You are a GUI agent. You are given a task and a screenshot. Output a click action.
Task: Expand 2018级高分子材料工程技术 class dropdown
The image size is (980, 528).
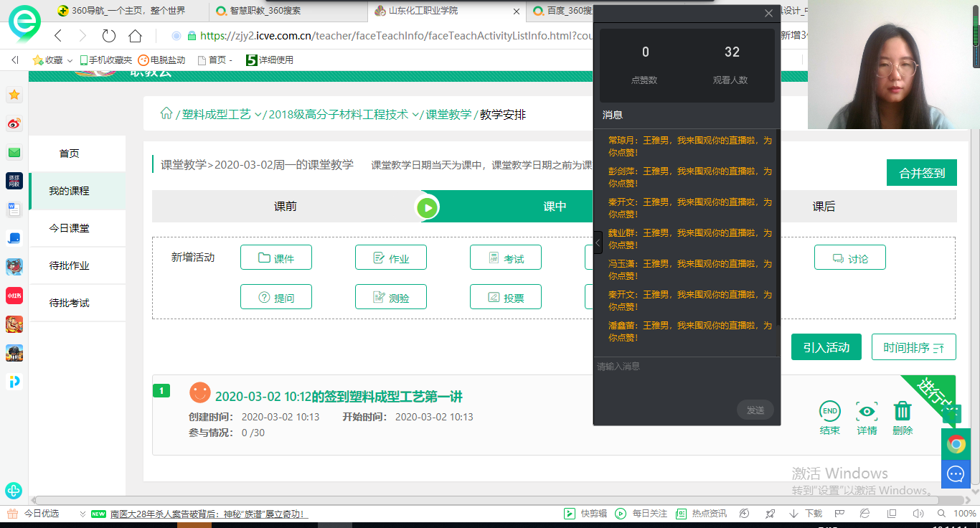click(415, 115)
